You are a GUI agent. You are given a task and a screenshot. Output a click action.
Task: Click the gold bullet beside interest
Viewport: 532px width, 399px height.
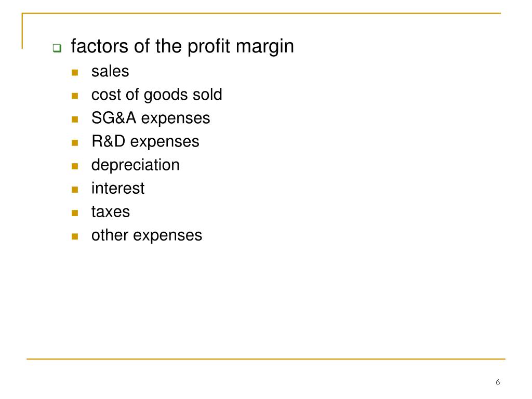(x=75, y=190)
